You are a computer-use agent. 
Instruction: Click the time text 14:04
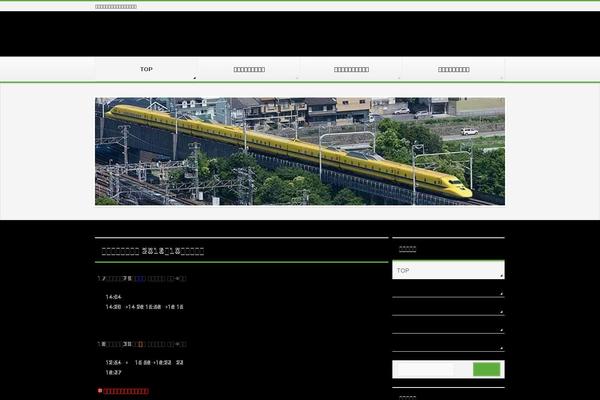point(113,297)
